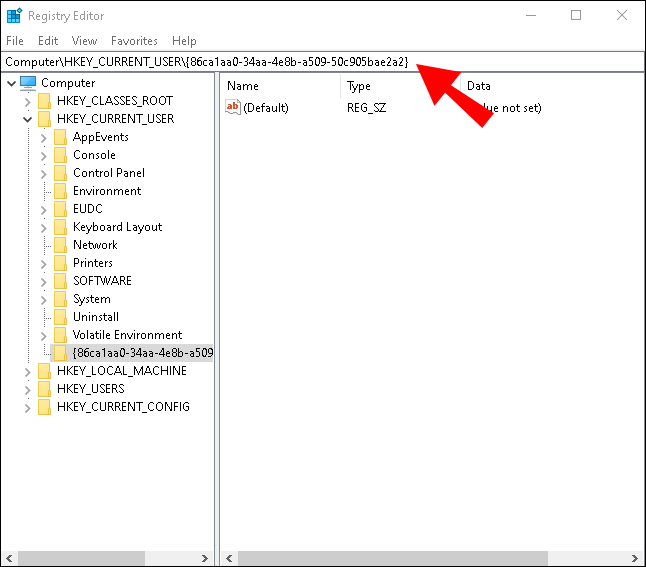Image resolution: width=646 pixels, height=567 pixels.
Task: Expand the Printers key chevron
Action: click(x=44, y=264)
